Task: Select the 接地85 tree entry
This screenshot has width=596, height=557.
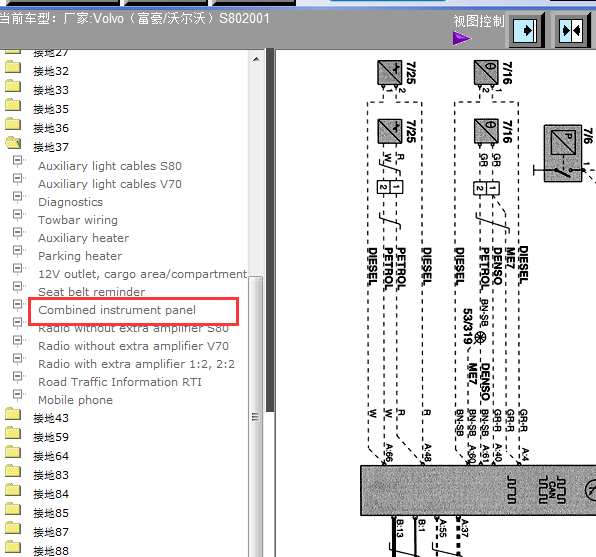Action: pyautogui.click(x=51, y=513)
